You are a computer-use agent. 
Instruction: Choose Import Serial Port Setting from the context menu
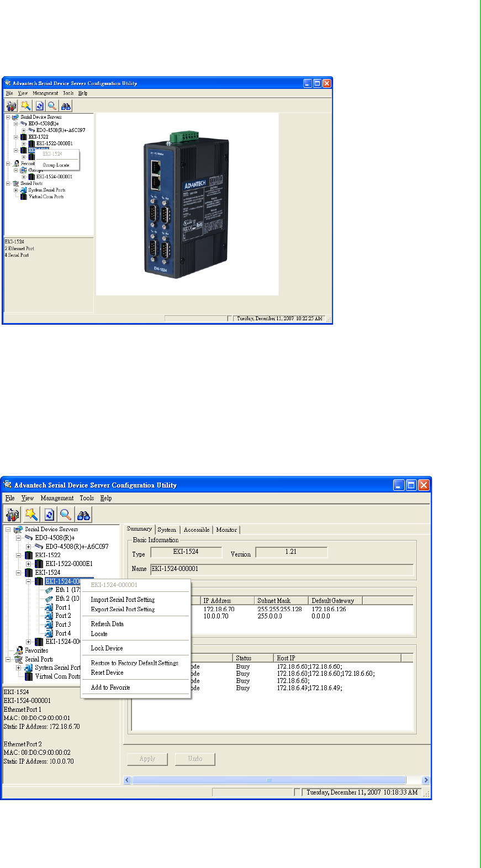click(123, 600)
